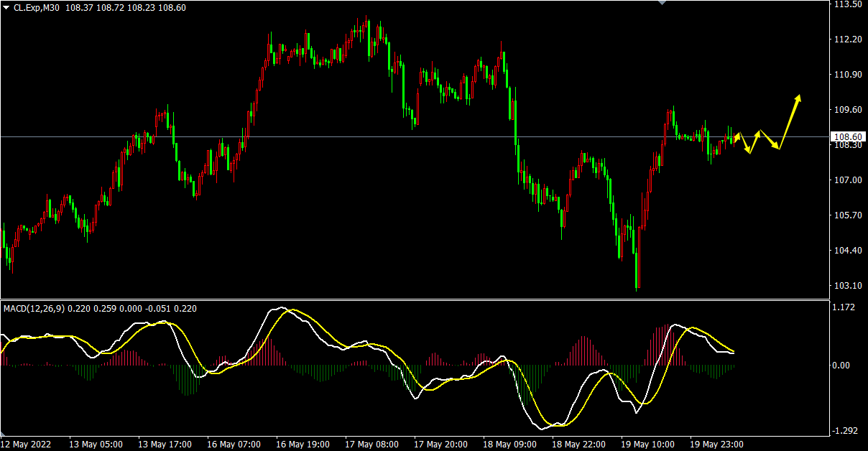Select the 17 May 08:00 time label
This screenshot has height=451, width=868.
371,444
